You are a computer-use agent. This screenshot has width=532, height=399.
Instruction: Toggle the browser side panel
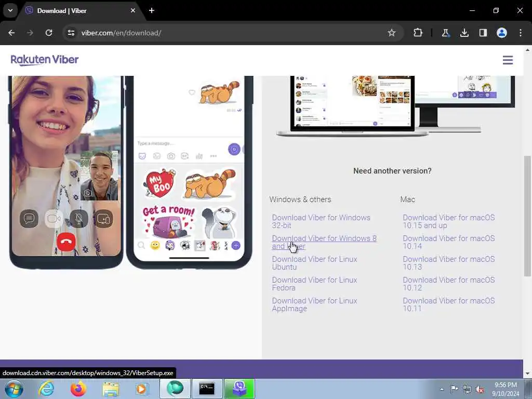pos(483,33)
